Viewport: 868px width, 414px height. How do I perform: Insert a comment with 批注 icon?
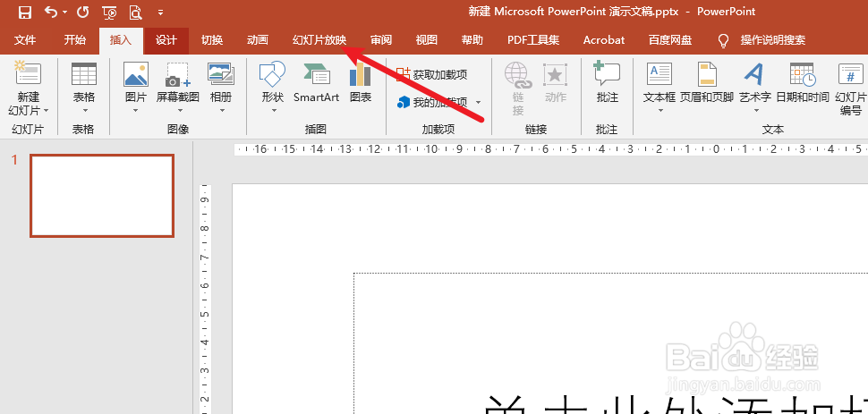click(608, 73)
